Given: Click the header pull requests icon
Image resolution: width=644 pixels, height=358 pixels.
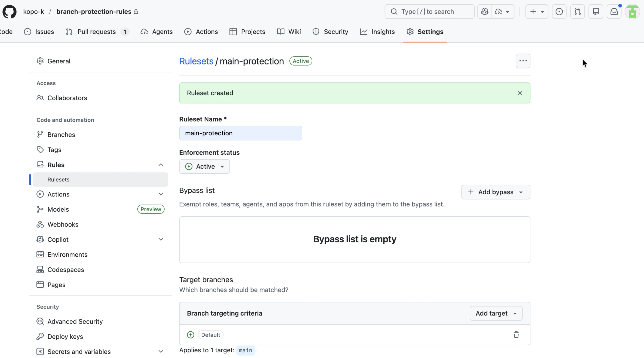Looking at the screenshot, I should coord(577,12).
